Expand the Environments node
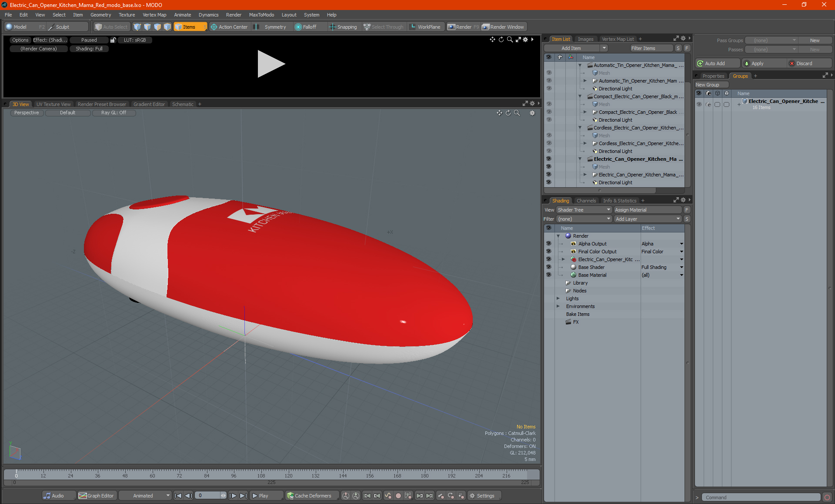835x504 pixels. (x=558, y=306)
